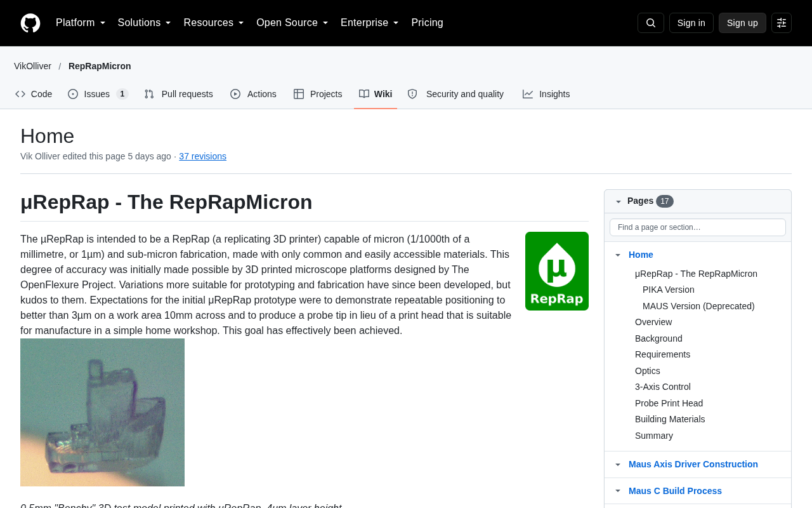The width and height of the screenshot is (812, 508).
Task: Open the Home wiki page link
Action: point(641,255)
